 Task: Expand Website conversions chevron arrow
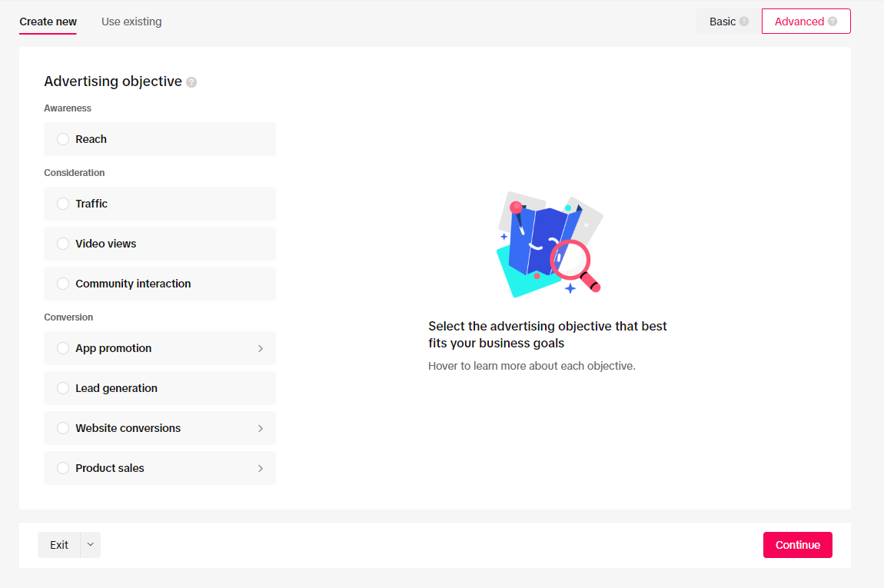pyautogui.click(x=261, y=428)
